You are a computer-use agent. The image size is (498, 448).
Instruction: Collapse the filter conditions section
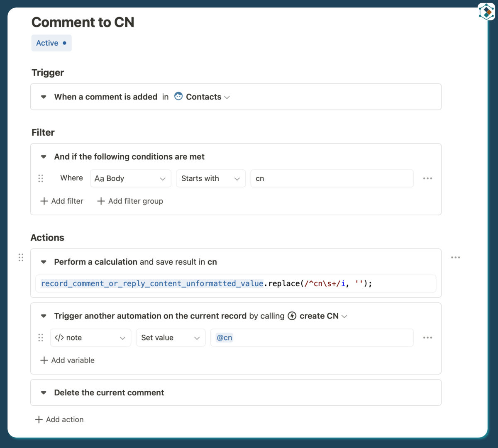tap(44, 157)
